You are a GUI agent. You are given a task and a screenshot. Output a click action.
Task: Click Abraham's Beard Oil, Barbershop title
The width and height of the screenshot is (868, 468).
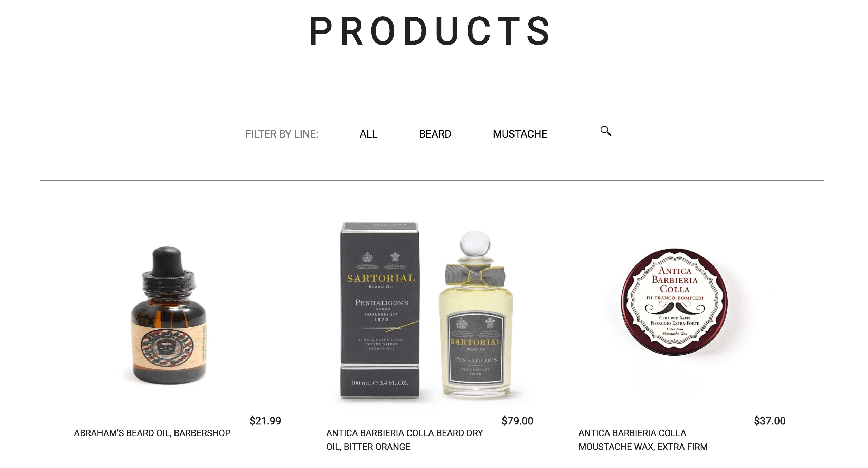(x=152, y=433)
